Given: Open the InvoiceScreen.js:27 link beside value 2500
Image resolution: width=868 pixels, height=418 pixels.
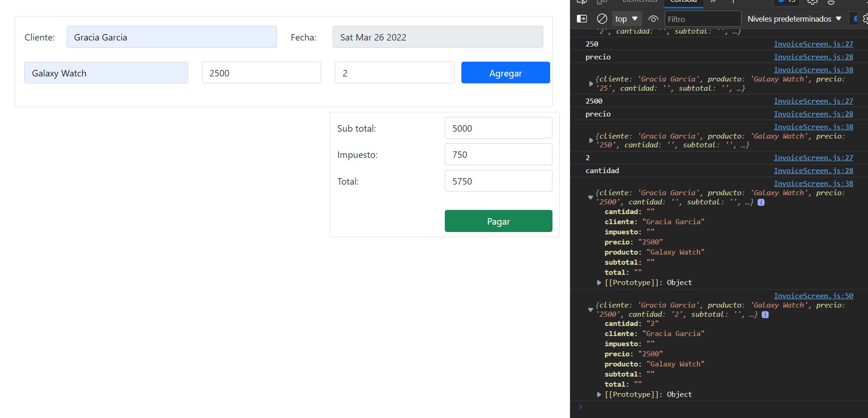Looking at the screenshot, I should coord(813,101).
